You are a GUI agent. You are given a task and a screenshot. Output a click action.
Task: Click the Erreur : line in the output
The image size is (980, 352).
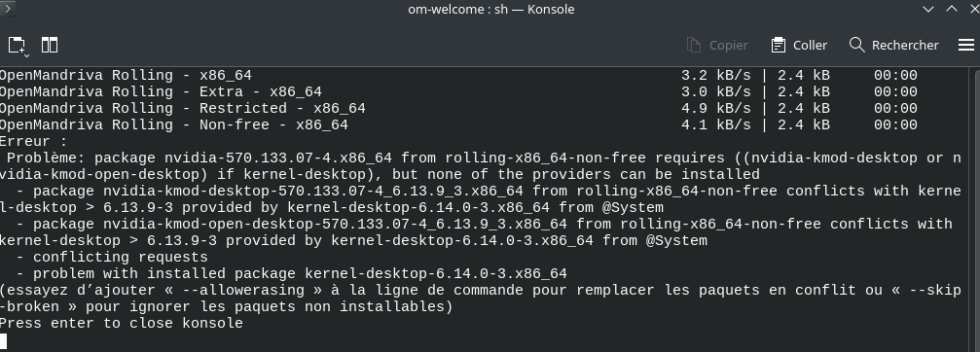pyautogui.click(x=33, y=142)
